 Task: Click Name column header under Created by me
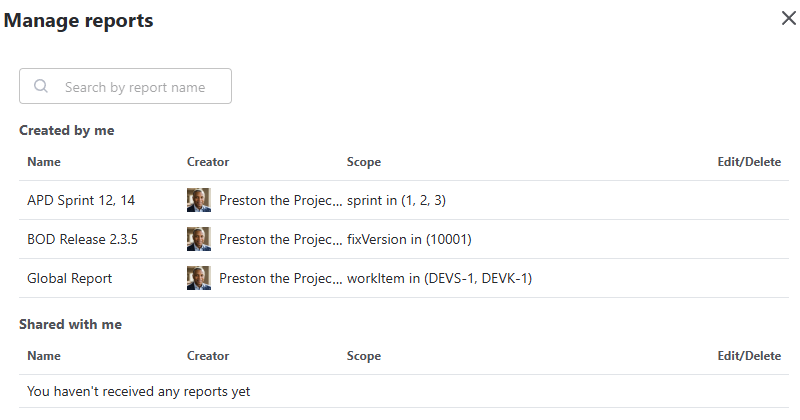pyautogui.click(x=43, y=162)
